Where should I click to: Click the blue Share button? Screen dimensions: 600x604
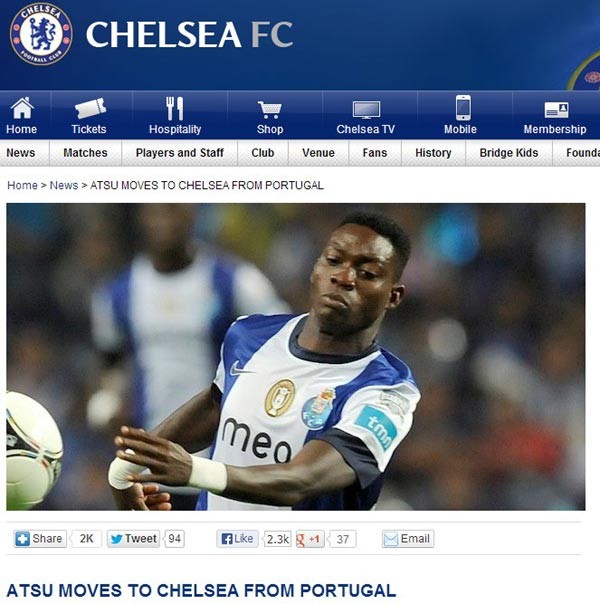[40, 539]
